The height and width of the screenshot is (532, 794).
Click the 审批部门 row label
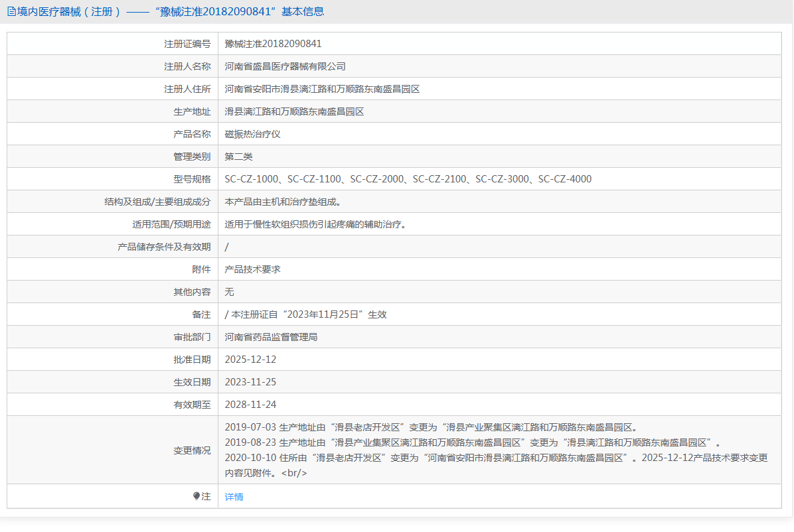(x=192, y=337)
